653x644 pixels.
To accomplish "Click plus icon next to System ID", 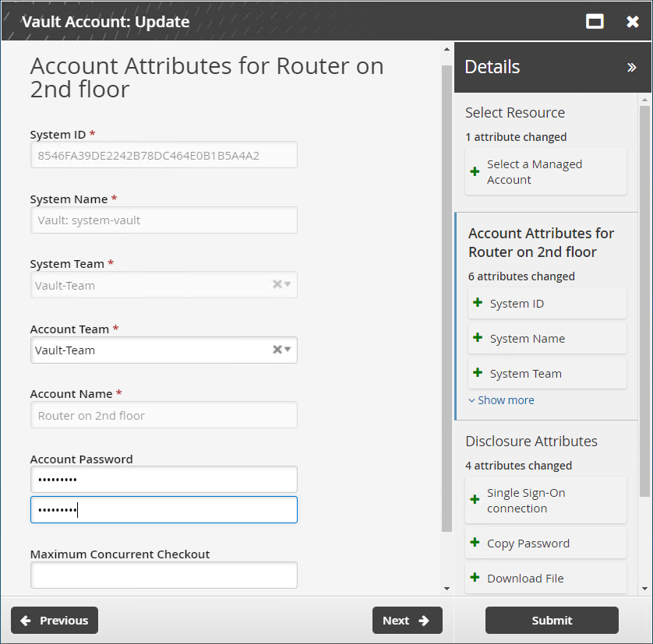I will pos(478,303).
